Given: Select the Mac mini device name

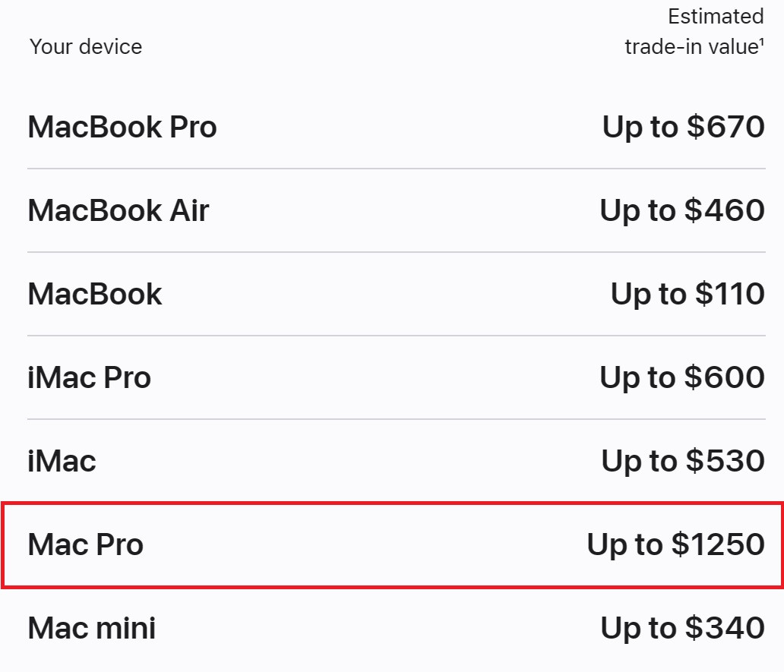Looking at the screenshot, I should pyautogui.click(x=92, y=628).
